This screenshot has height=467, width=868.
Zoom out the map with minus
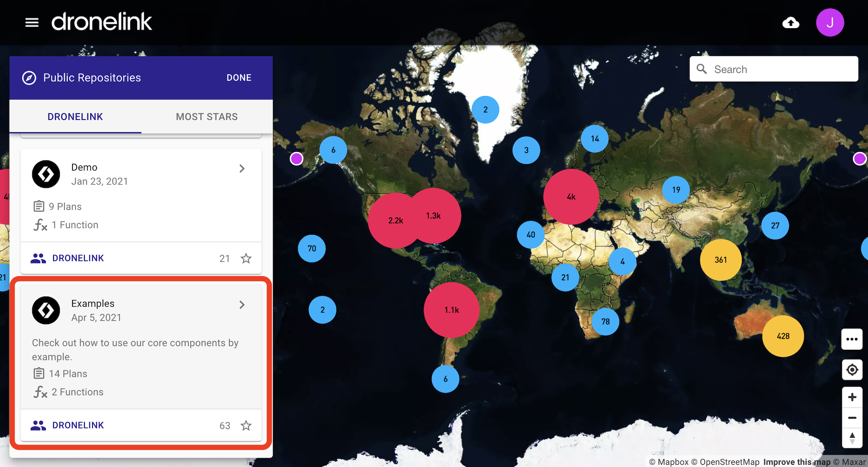coord(852,418)
